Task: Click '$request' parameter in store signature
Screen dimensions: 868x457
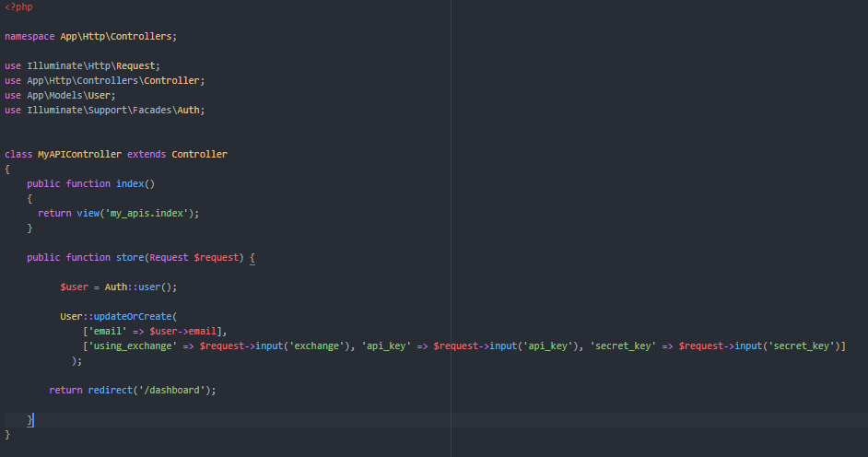Action: (216, 257)
